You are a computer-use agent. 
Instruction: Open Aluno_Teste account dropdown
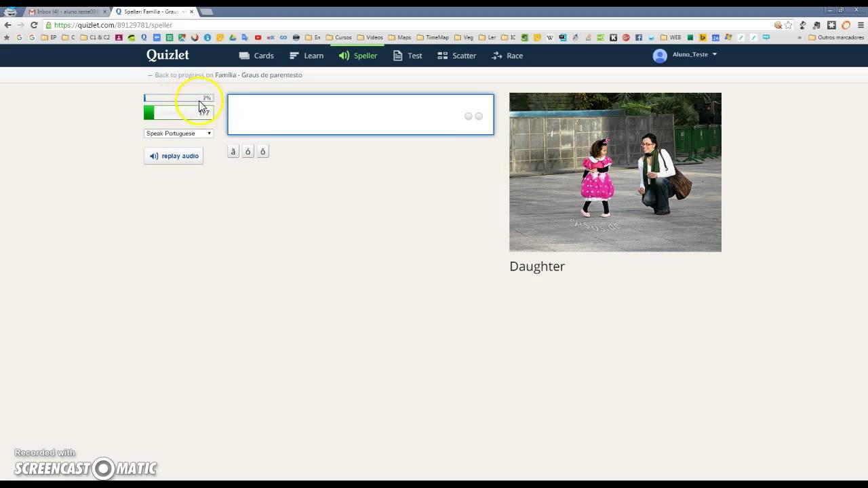[x=694, y=54]
